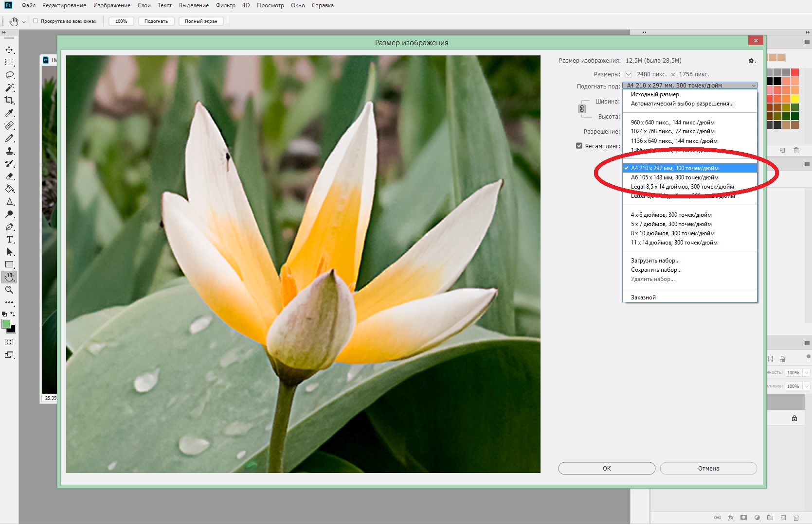Screen dimensions: 812x525
Task: Select the Eraser tool
Action: pyautogui.click(x=9, y=176)
